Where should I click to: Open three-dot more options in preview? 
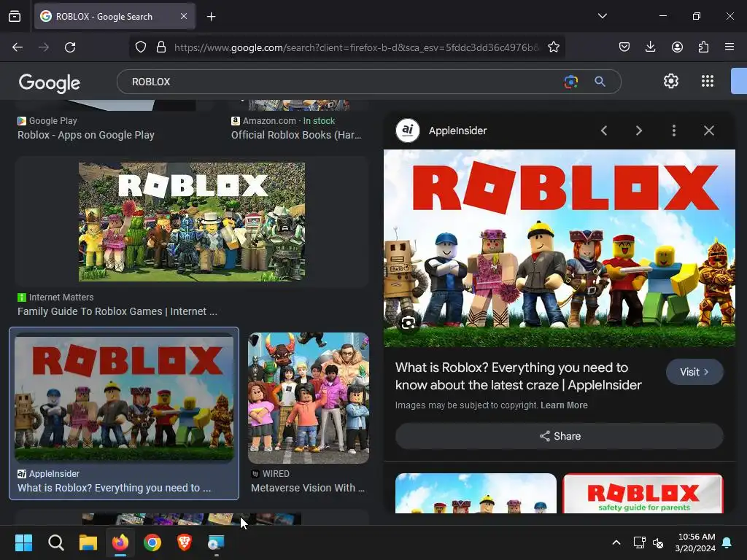click(x=673, y=131)
